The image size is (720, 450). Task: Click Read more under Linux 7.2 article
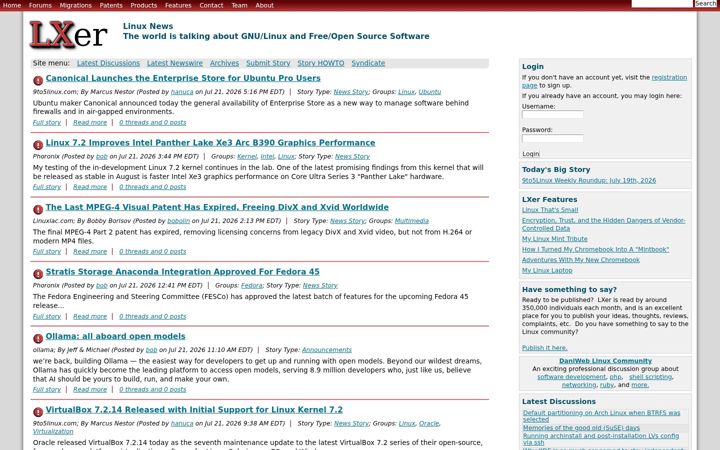click(90, 187)
